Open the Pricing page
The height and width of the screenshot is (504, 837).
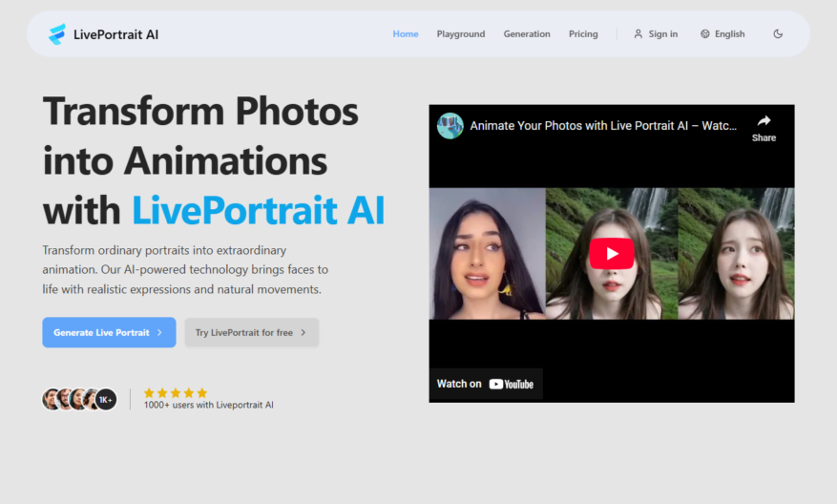(x=583, y=34)
